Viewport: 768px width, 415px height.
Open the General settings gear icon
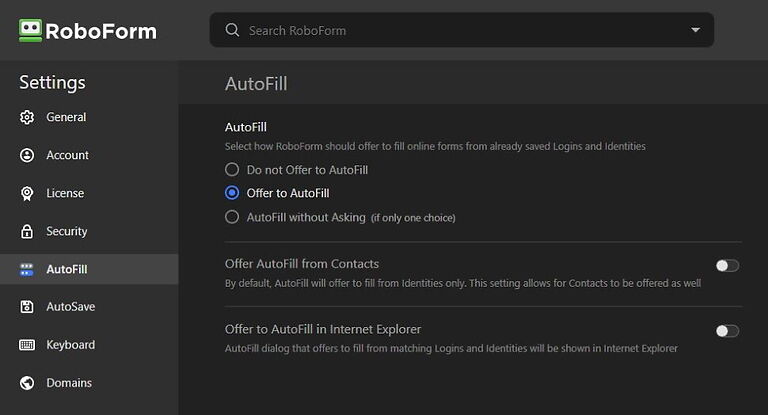(27, 117)
